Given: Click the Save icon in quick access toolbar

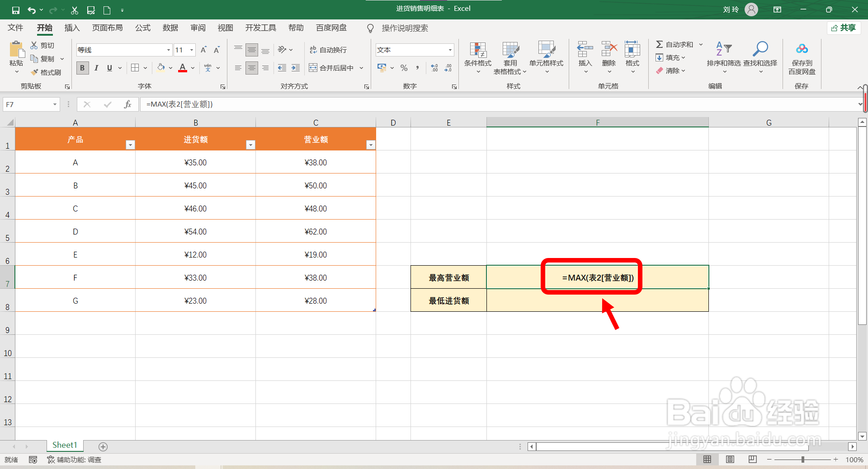Looking at the screenshot, I should tap(15, 10).
